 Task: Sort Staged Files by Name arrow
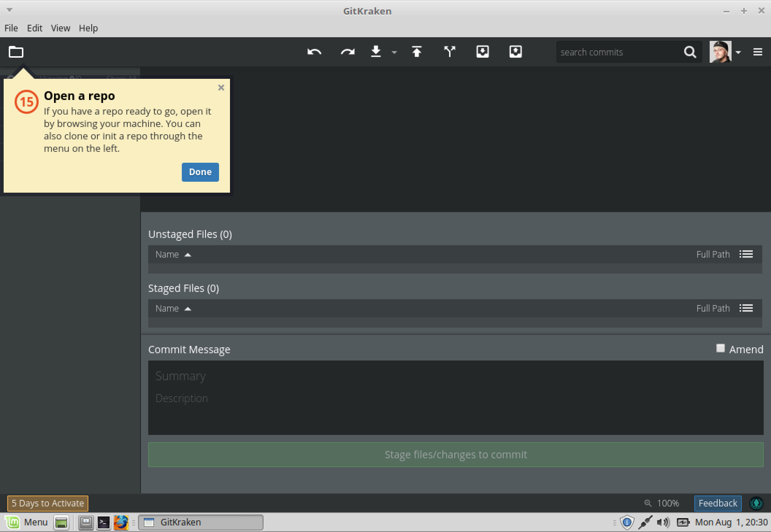coord(188,309)
